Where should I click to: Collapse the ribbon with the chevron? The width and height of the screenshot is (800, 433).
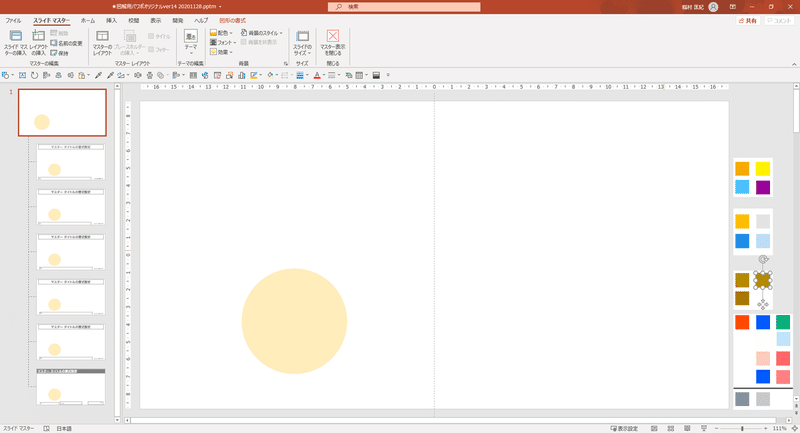coord(794,64)
